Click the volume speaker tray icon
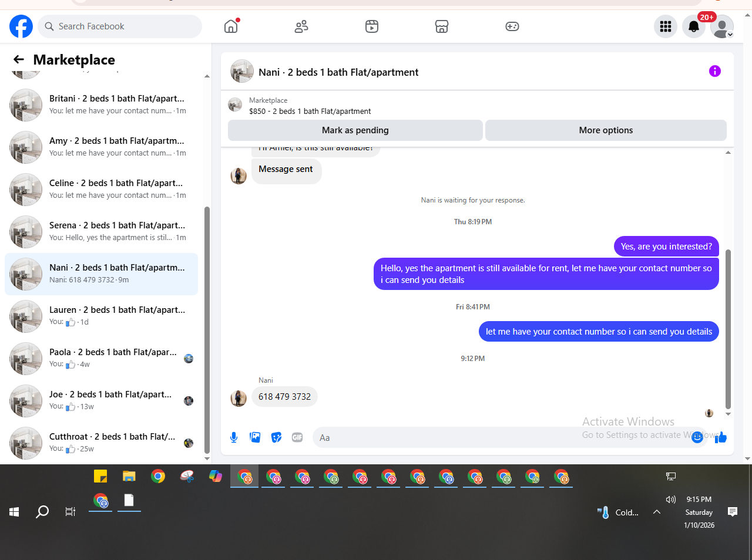 point(671,500)
